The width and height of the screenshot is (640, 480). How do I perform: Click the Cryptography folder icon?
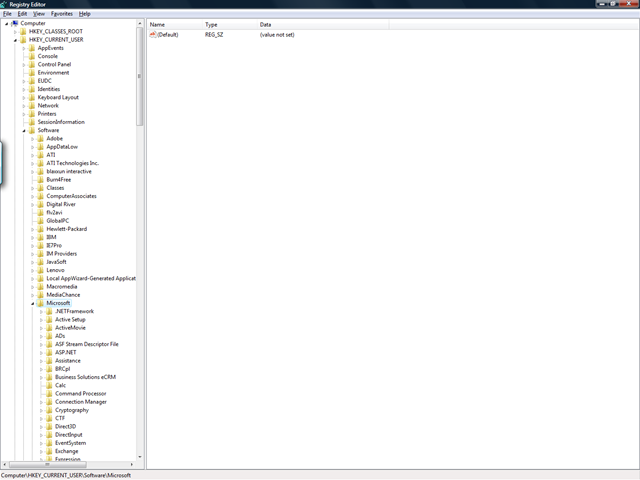[49, 410]
